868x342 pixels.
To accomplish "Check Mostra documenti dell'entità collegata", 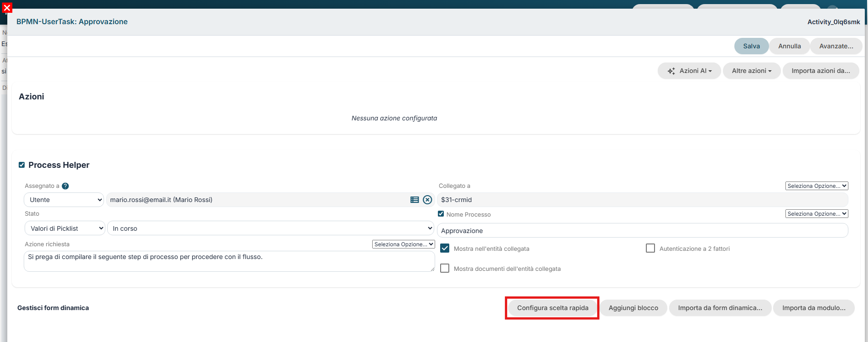I will pyautogui.click(x=445, y=268).
